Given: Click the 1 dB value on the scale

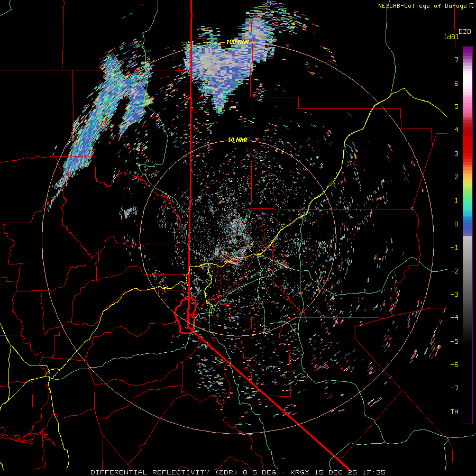Looking at the screenshot, I should pyautogui.click(x=456, y=200).
